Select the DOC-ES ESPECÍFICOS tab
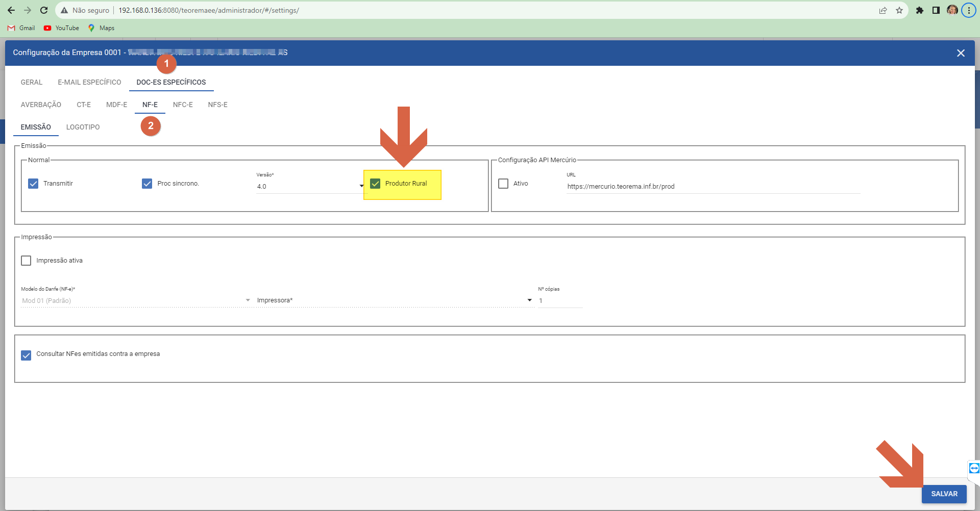Screen dimensions: 980x511 pos(171,82)
